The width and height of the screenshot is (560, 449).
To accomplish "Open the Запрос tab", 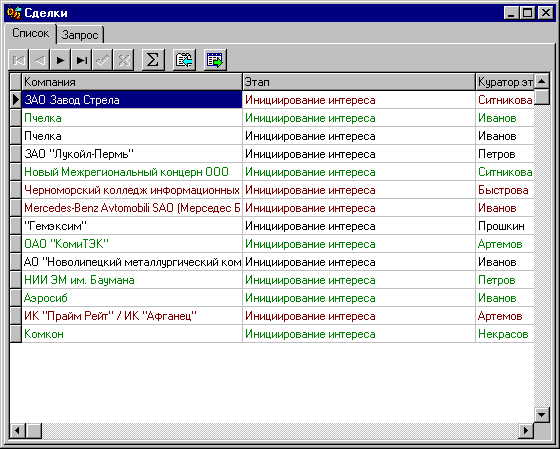I will pos(80,35).
